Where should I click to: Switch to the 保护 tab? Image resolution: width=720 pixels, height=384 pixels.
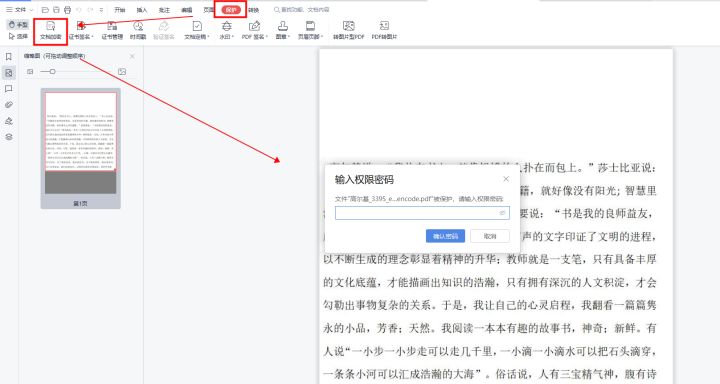tap(231, 10)
